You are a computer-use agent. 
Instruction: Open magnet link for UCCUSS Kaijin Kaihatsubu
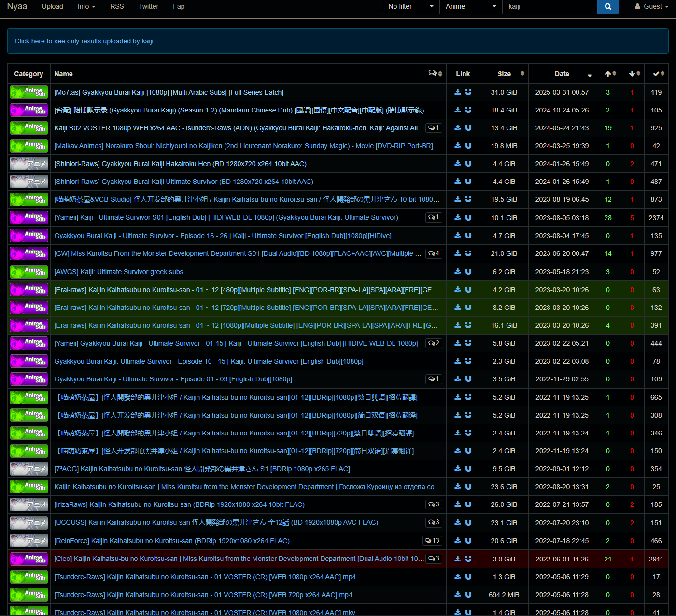pos(468,522)
